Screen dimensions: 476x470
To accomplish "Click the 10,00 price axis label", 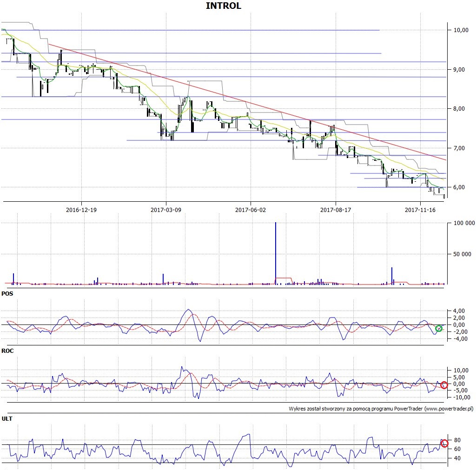I will coord(461,30).
